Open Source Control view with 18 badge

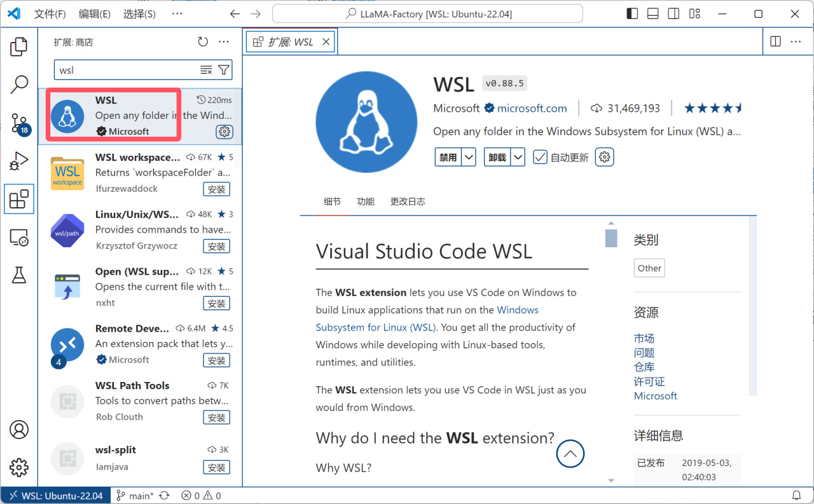point(19,124)
